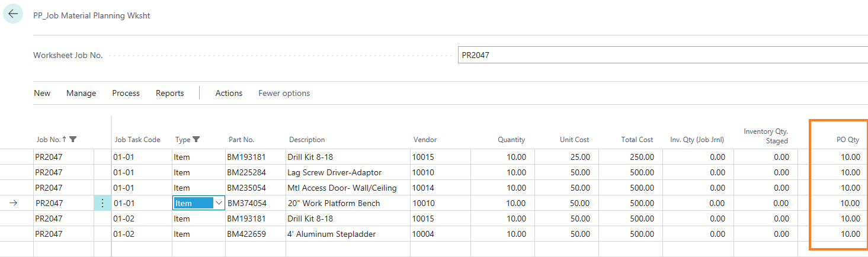868x257 pixels.
Task: Click the Vendor column header
Action: pos(425,140)
